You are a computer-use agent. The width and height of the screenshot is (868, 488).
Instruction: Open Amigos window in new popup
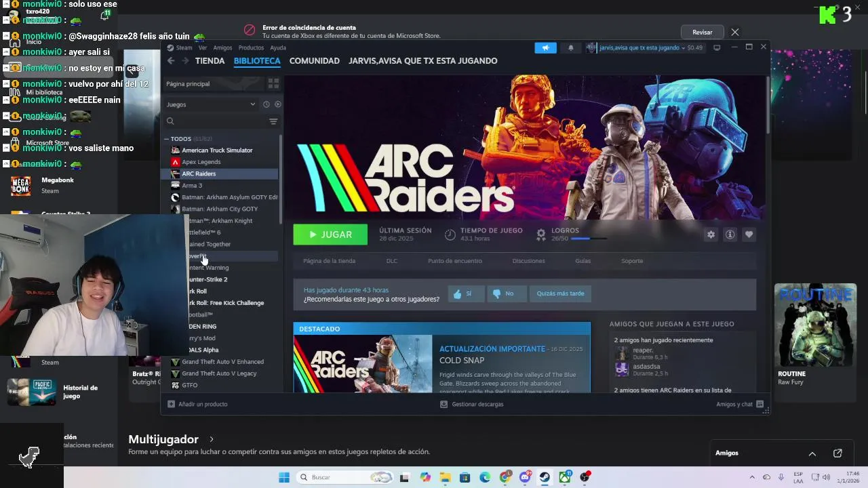tap(837, 453)
